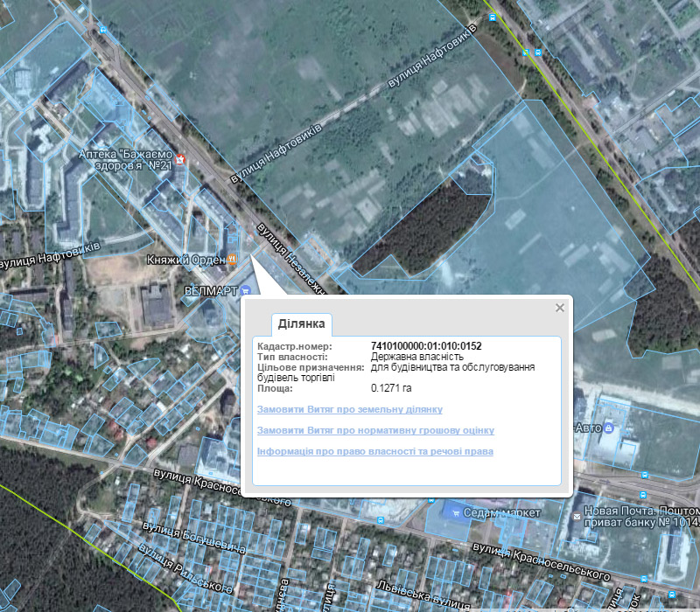Viewport: 700px width, 612px height.
Task: Click the Новая Почта mail envelope icon
Action: pos(577,517)
